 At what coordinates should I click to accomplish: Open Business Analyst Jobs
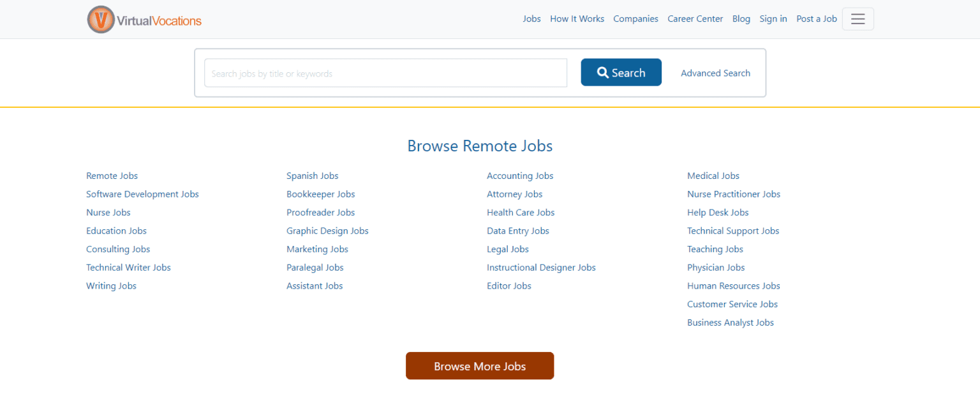pos(731,323)
